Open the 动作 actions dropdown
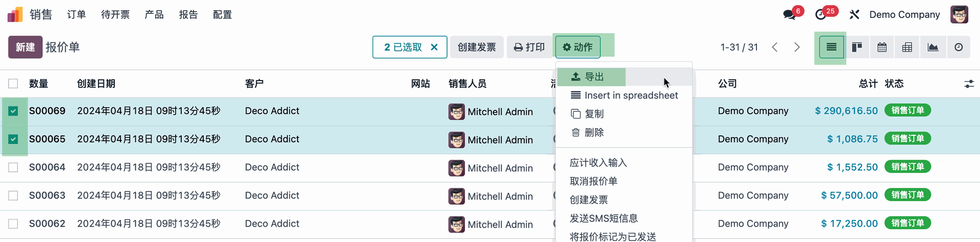980x242 pixels. click(x=578, y=47)
